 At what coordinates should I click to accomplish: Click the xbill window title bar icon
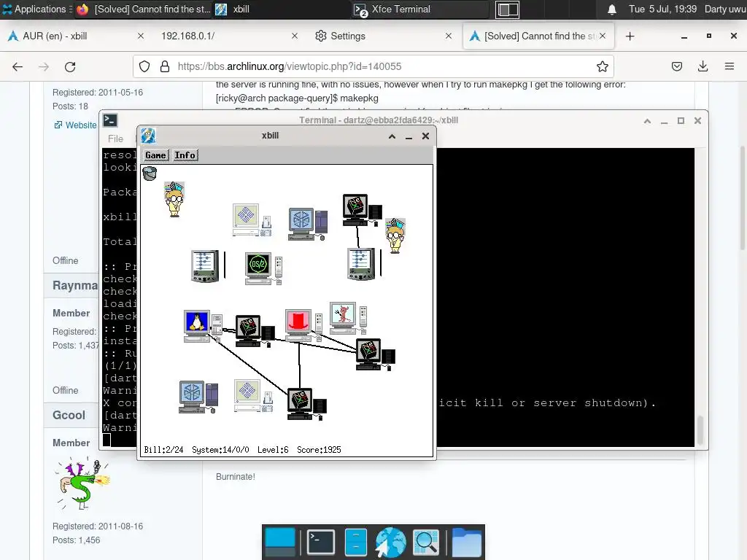click(x=148, y=136)
